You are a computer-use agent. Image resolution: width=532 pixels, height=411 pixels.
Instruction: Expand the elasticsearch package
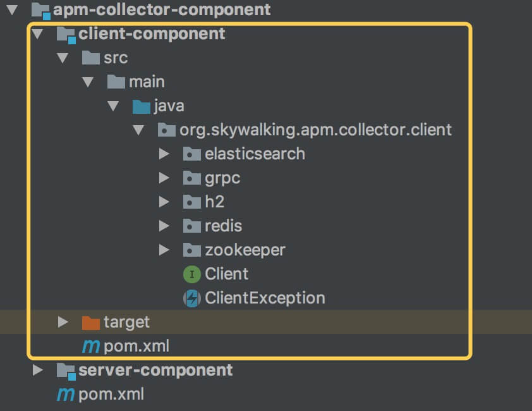[164, 154]
